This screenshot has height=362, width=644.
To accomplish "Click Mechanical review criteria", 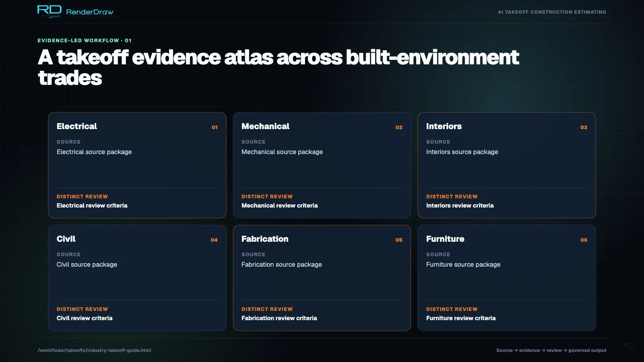I will coord(279,206).
